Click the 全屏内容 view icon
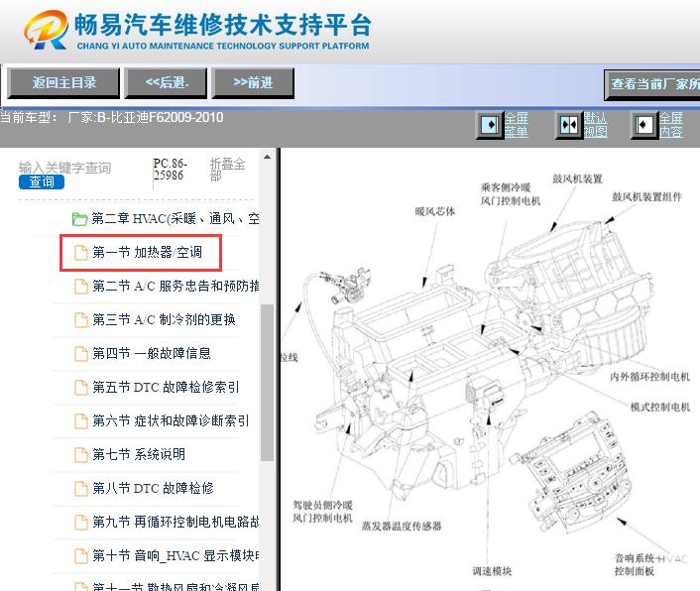 point(643,125)
